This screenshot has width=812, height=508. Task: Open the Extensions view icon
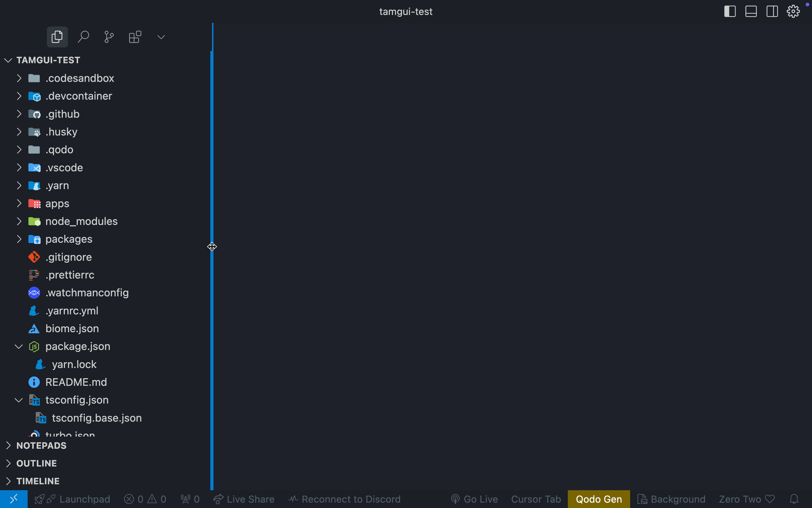coord(135,37)
